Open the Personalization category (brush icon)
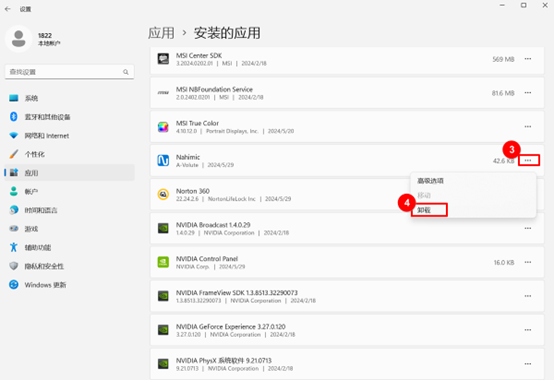The height and width of the screenshot is (380, 554). (69, 154)
